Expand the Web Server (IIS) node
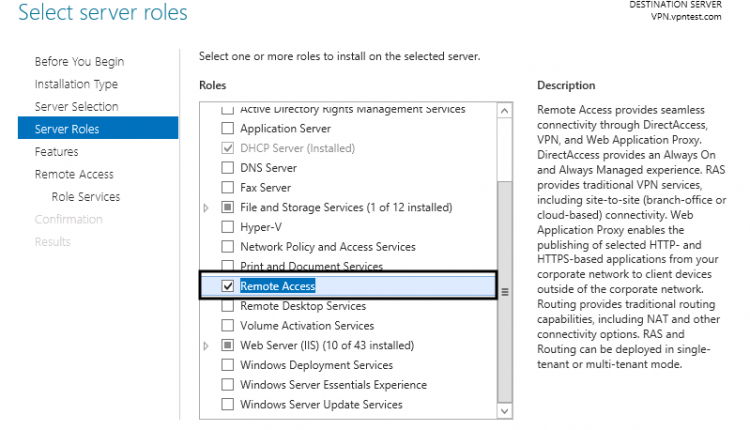This screenshot has height=430, width=750. pos(207,346)
